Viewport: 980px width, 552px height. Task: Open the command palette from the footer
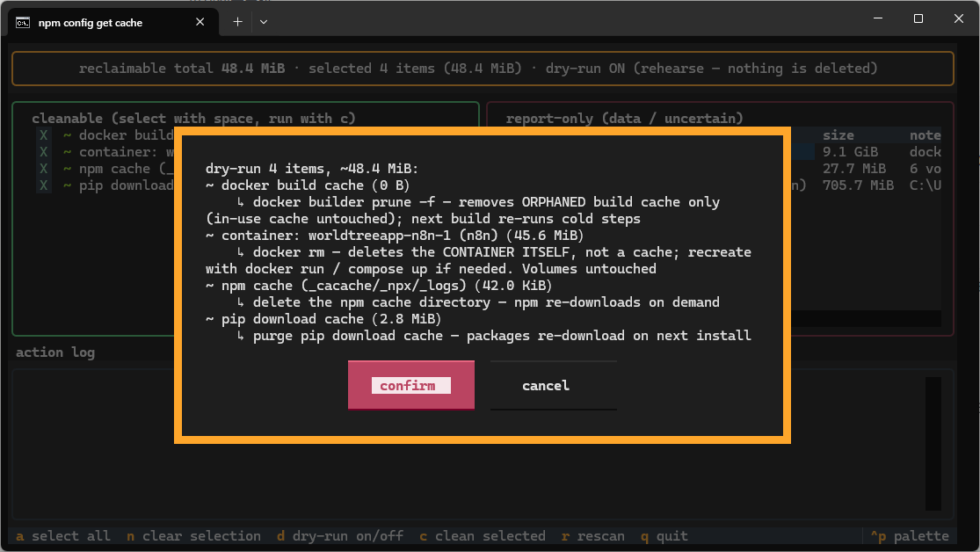910,536
